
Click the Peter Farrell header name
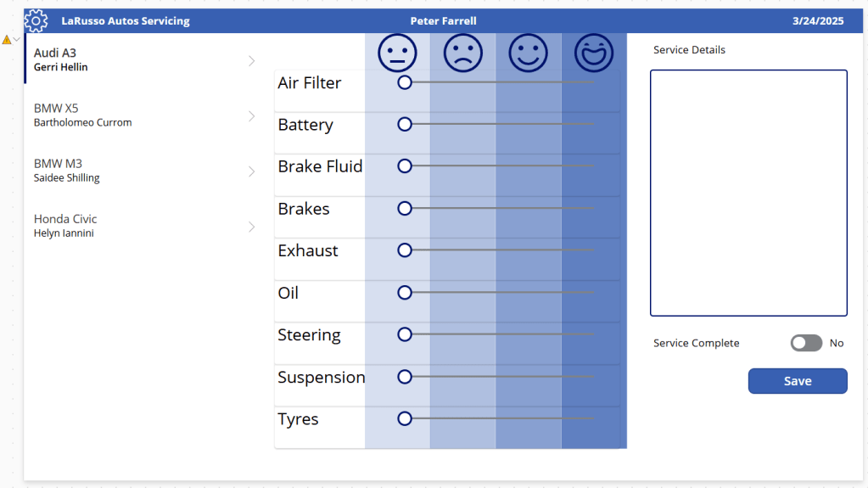point(443,21)
